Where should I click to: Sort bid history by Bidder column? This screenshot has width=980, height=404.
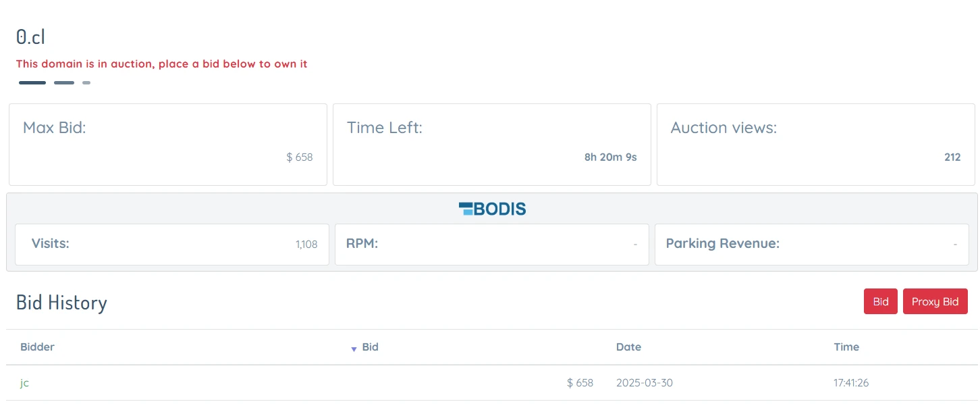pyautogui.click(x=37, y=347)
